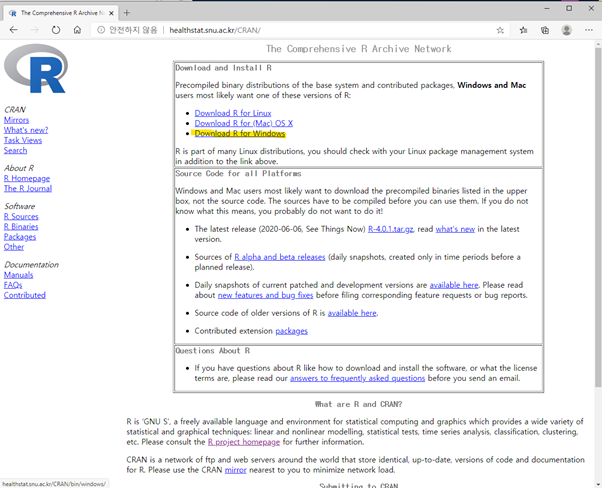Open what's new in latest version
The height and width of the screenshot is (488, 606).
pos(455,229)
